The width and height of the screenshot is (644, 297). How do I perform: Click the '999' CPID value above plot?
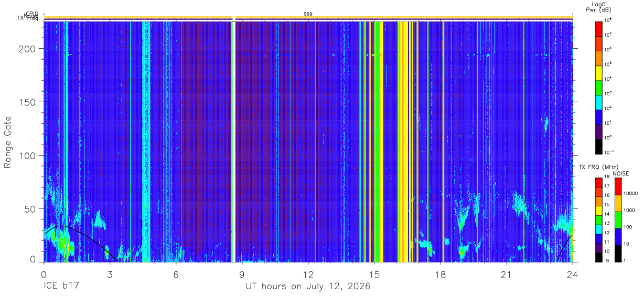click(x=308, y=14)
